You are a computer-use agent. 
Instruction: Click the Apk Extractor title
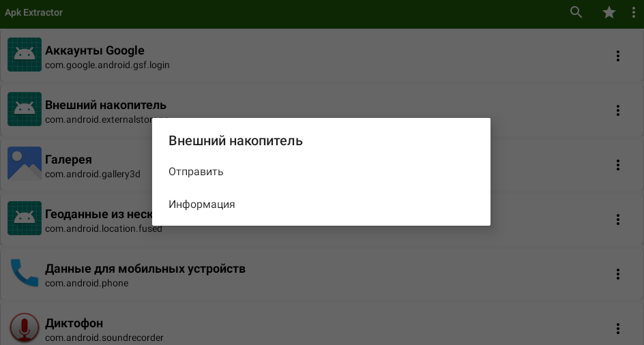pyautogui.click(x=33, y=13)
